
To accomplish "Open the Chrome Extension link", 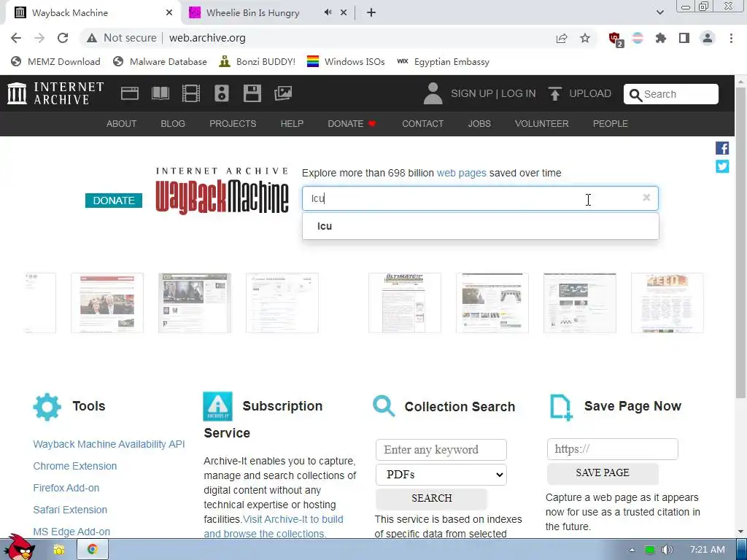I will point(75,466).
